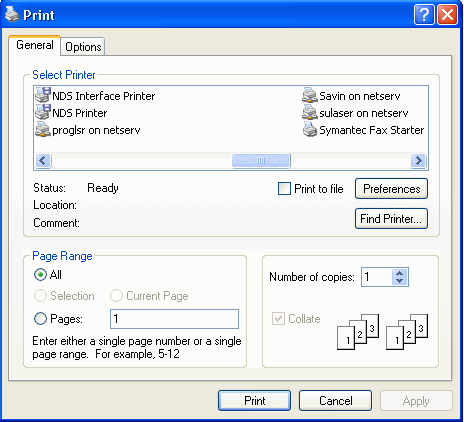Switch to the Options tab
Viewport: 464px width, 422px height.
[83, 47]
